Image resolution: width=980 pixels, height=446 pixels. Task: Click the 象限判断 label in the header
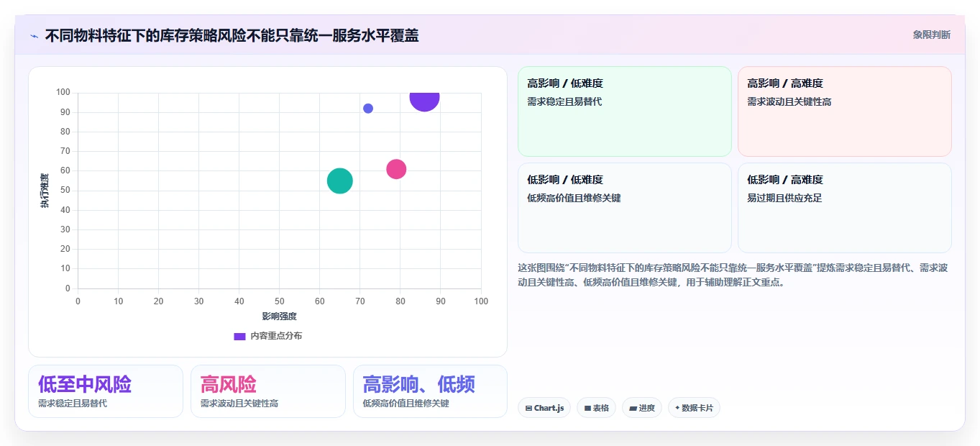click(x=931, y=35)
